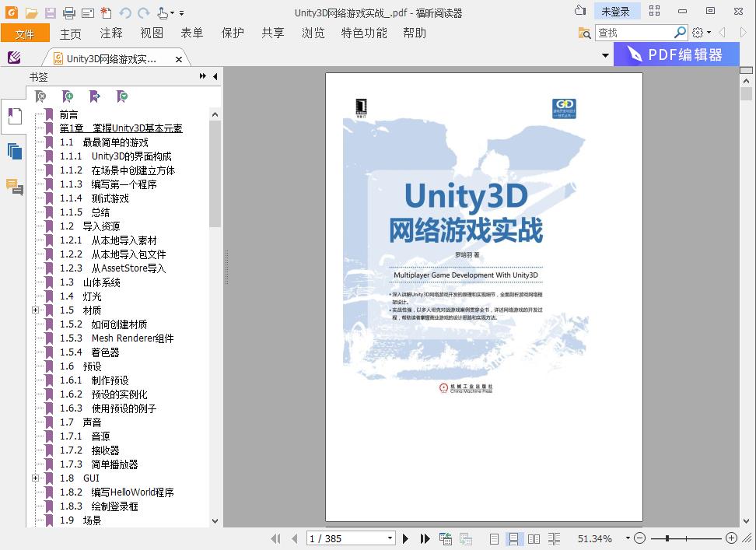Click the Unity3D book cover page
756x550 pixels.
coord(484,297)
